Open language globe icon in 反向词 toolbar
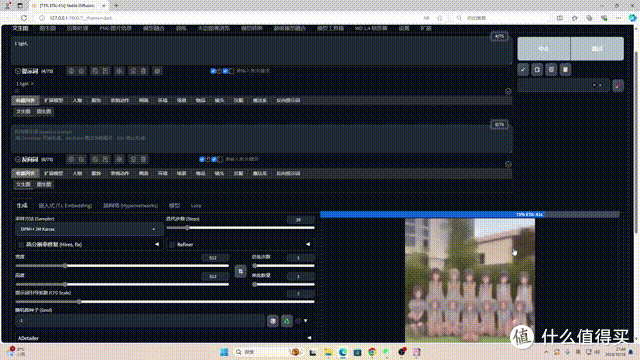 tap(71, 159)
